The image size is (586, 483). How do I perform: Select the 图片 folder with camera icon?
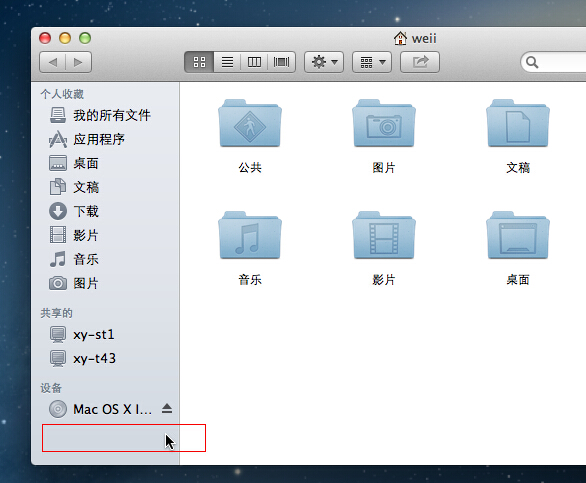tap(384, 136)
